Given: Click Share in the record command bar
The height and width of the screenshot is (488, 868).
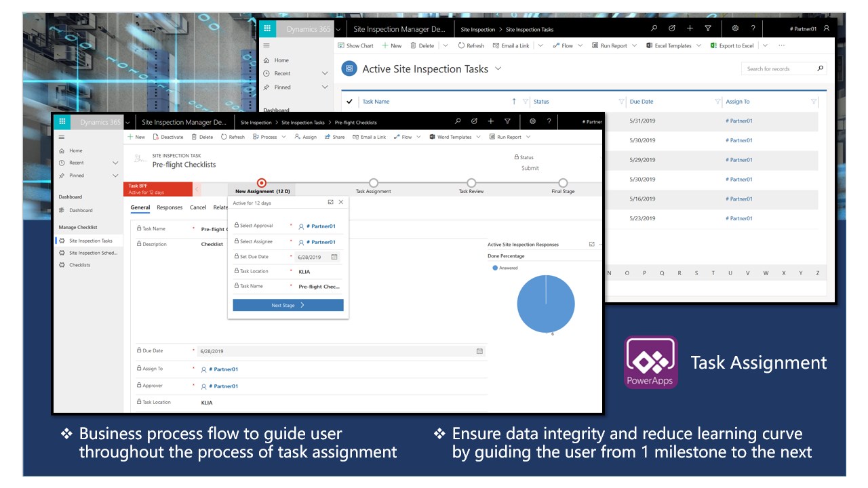Looking at the screenshot, I should (334, 137).
